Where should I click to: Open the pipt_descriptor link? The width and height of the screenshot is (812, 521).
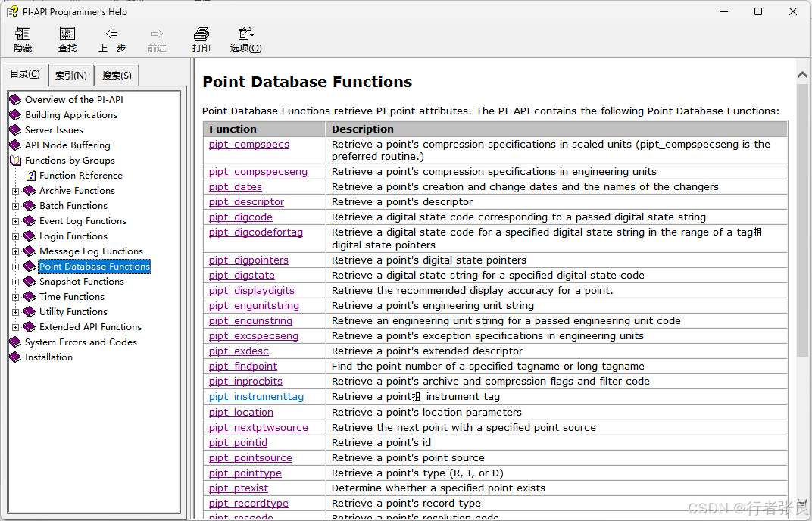[x=246, y=202]
